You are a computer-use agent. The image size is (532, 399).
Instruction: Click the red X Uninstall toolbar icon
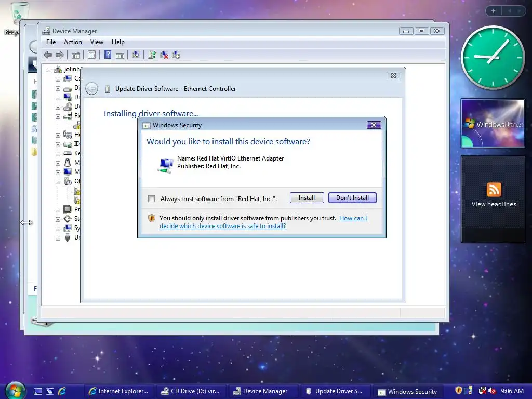(x=164, y=55)
